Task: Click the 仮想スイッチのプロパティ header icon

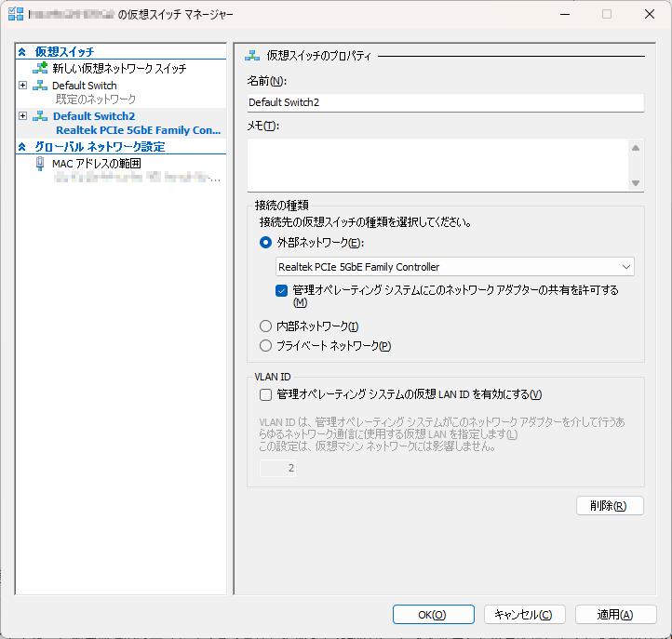Action: click(x=251, y=56)
